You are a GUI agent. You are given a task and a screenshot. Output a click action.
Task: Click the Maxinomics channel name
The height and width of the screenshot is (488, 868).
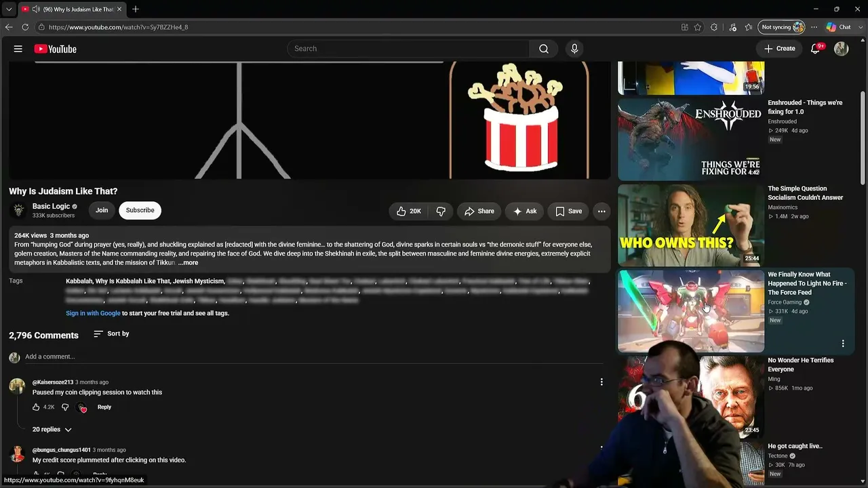783,207
